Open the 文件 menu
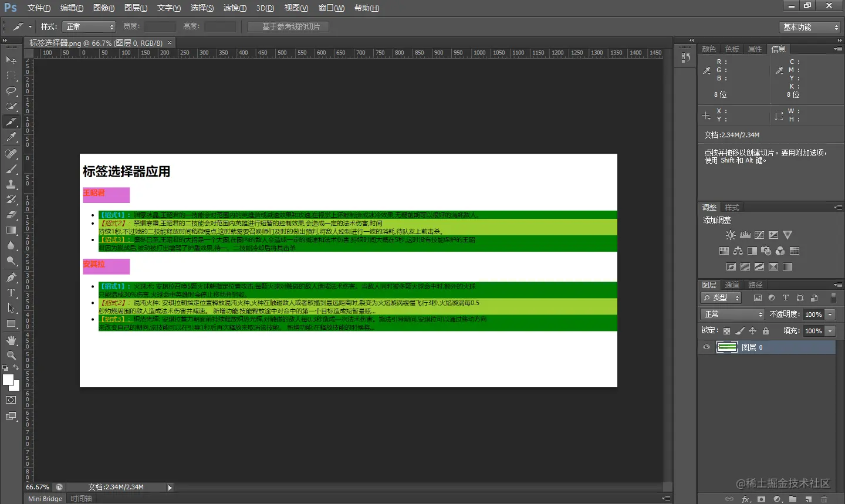Viewport: 845px width, 504px height. pos(39,8)
